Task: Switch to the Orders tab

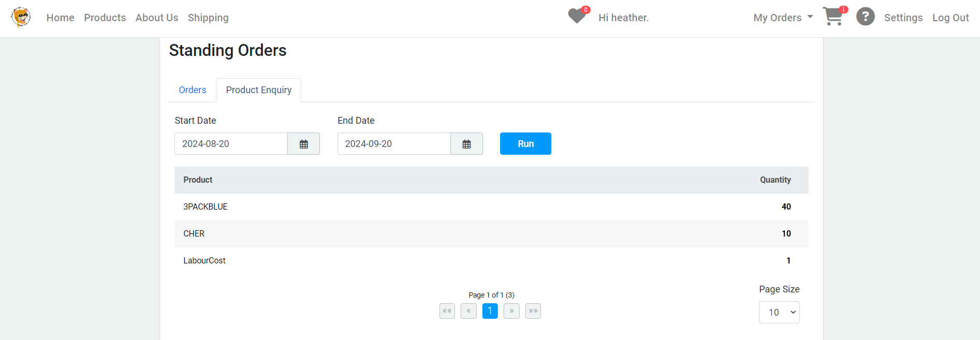Action: point(193,90)
